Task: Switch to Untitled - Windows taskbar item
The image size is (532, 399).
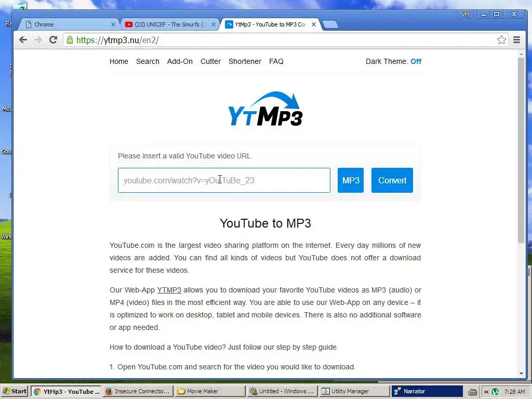Action: coord(282,391)
